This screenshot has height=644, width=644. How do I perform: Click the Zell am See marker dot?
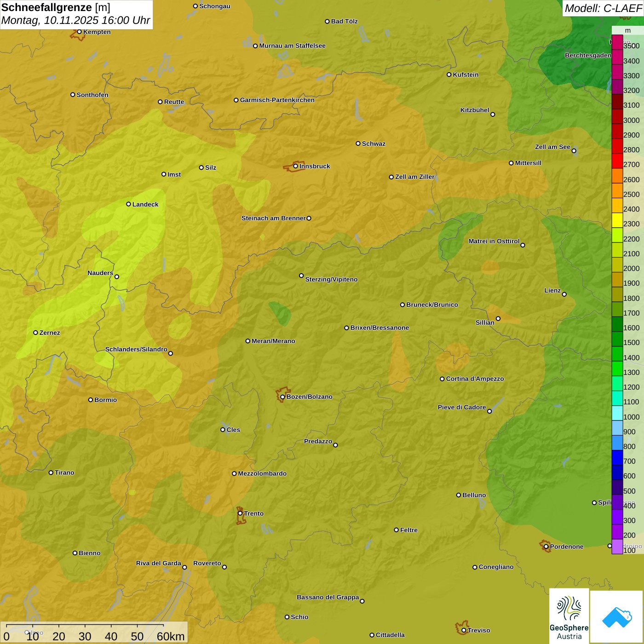[x=574, y=151]
